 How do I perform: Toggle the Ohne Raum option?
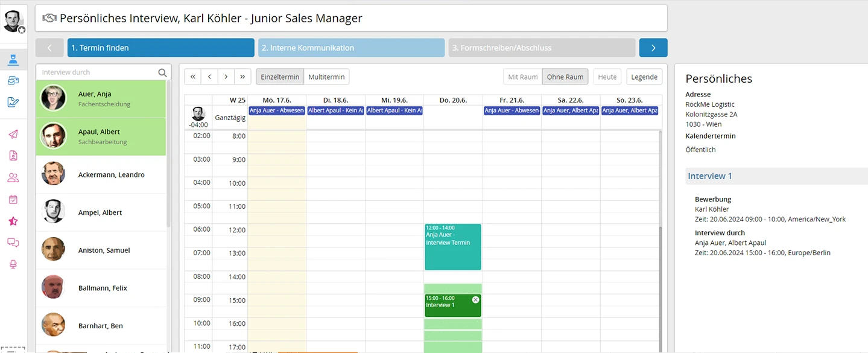(565, 77)
